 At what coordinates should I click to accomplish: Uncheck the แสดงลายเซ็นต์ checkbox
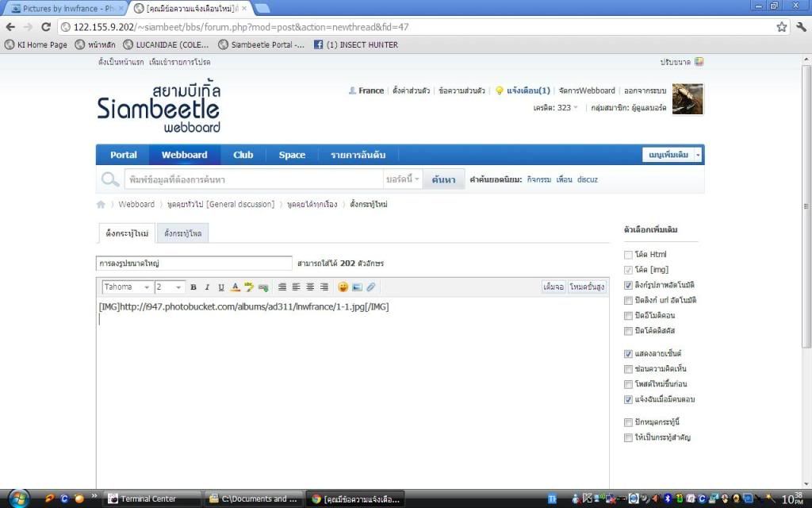click(x=628, y=353)
